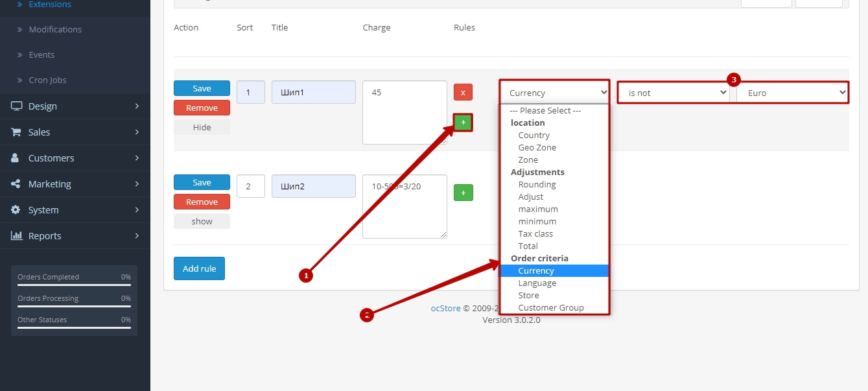Click the Action column header
The height and width of the screenshot is (391, 868).
[186, 27]
